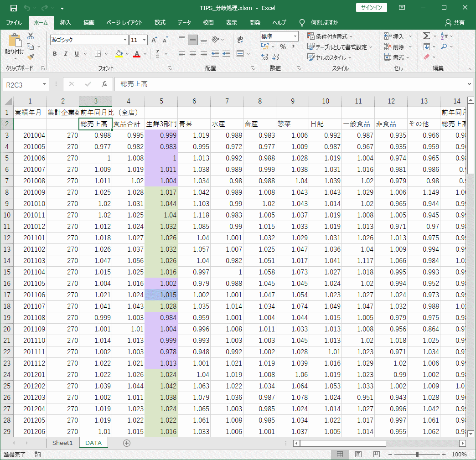Click the AutoSum sigma icon

(x=426, y=36)
